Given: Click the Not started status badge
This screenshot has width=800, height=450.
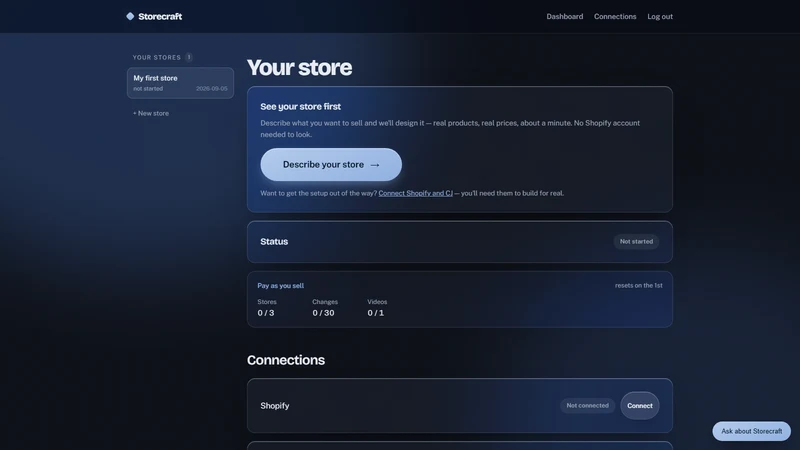Looking at the screenshot, I should click(636, 241).
